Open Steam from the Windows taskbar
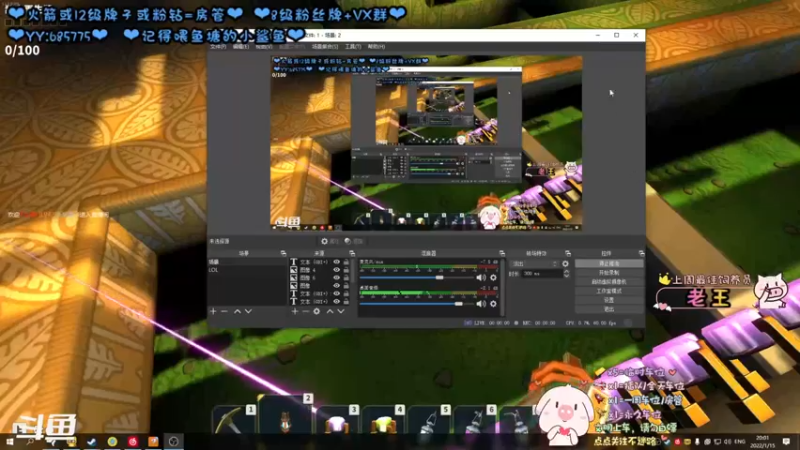Screen dimensions: 800x450 [x=92, y=441]
